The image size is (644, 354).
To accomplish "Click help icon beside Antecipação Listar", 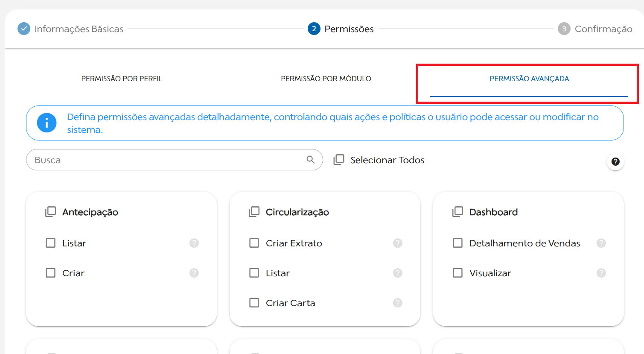I will click(x=194, y=243).
